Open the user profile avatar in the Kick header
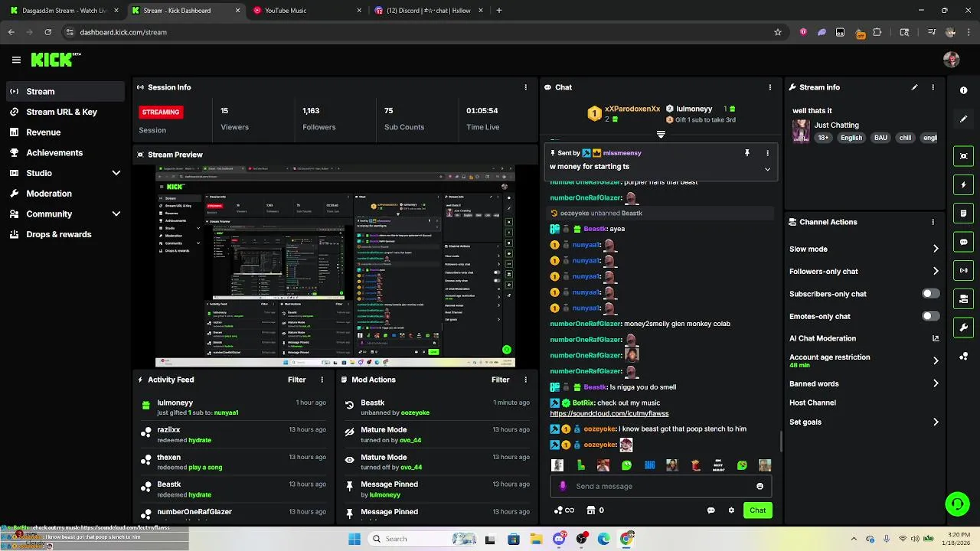The width and height of the screenshot is (980, 551). pos(951,60)
